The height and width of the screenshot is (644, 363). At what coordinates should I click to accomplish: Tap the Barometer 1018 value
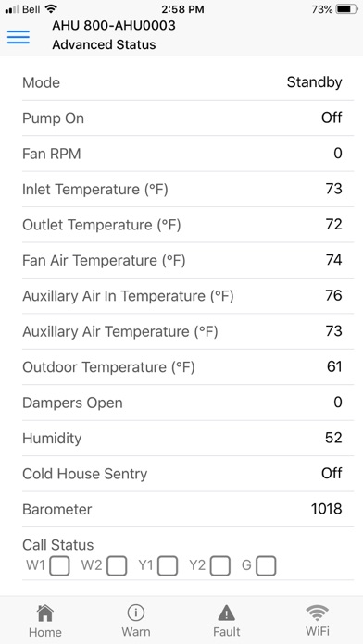pos(326,509)
